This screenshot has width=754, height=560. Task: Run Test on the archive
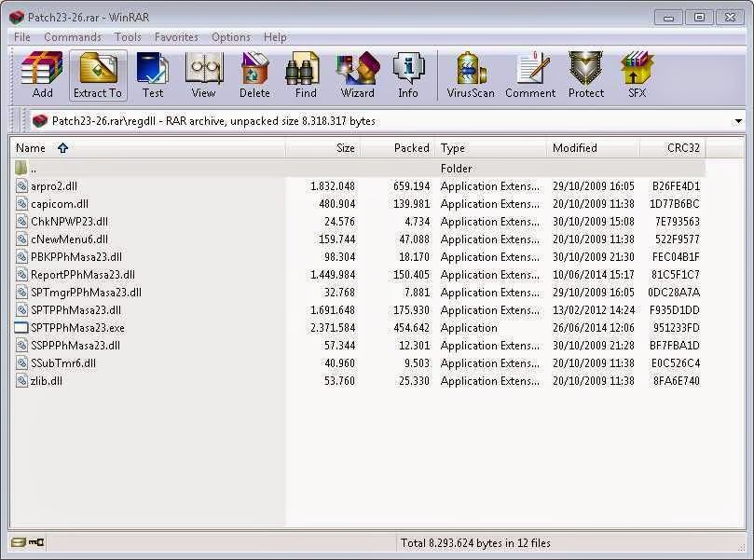pyautogui.click(x=153, y=75)
